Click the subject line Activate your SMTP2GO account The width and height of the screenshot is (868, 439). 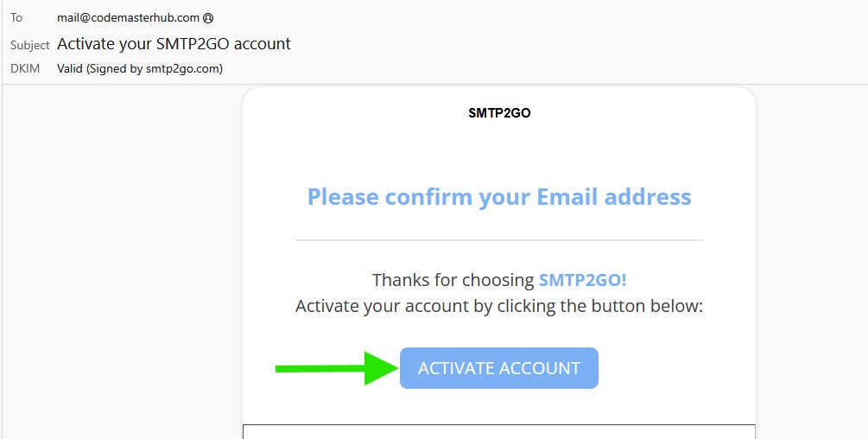(x=174, y=43)
